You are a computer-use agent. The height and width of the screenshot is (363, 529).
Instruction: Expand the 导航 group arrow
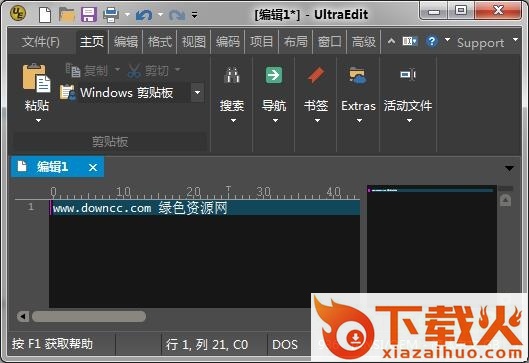[275, 120]
